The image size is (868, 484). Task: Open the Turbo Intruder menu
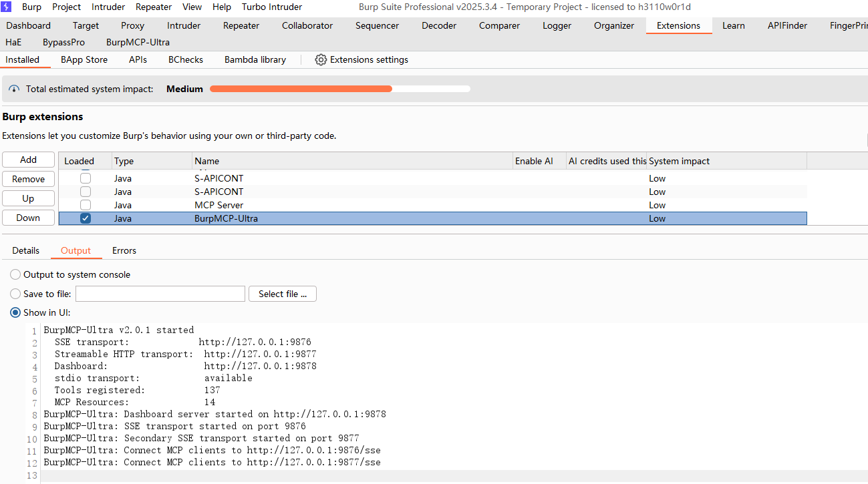(x=272, y=7)
